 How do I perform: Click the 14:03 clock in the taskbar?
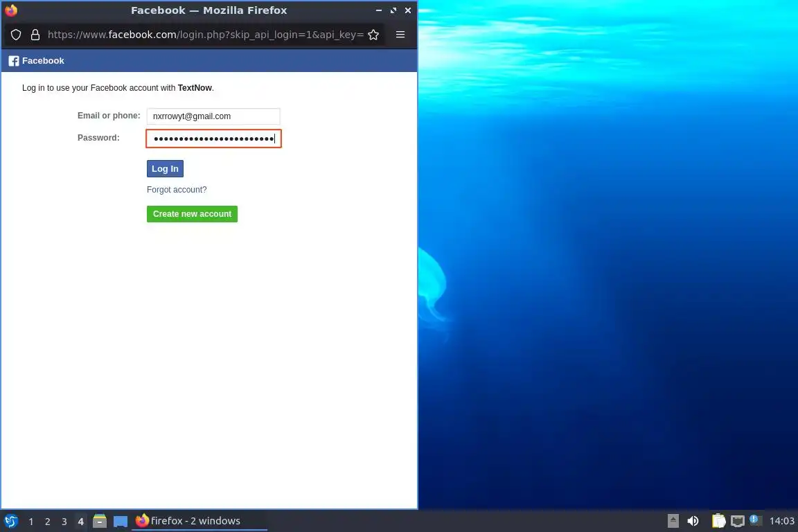pos(781,521)
